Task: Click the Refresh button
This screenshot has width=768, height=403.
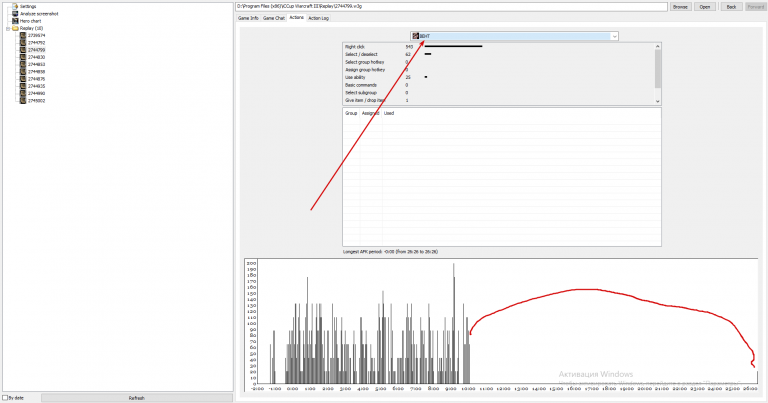Action: tap(137, 398)
